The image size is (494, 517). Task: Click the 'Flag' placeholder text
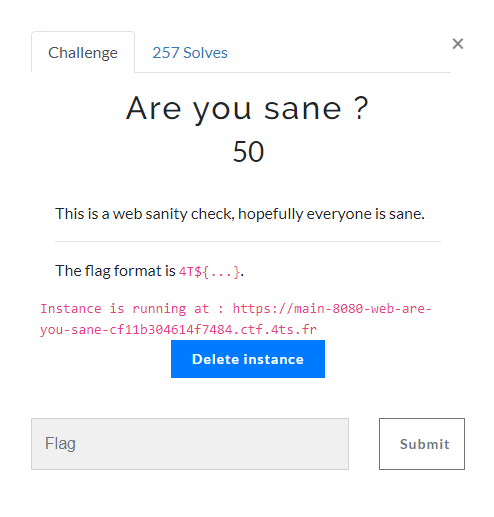(60, 444)
